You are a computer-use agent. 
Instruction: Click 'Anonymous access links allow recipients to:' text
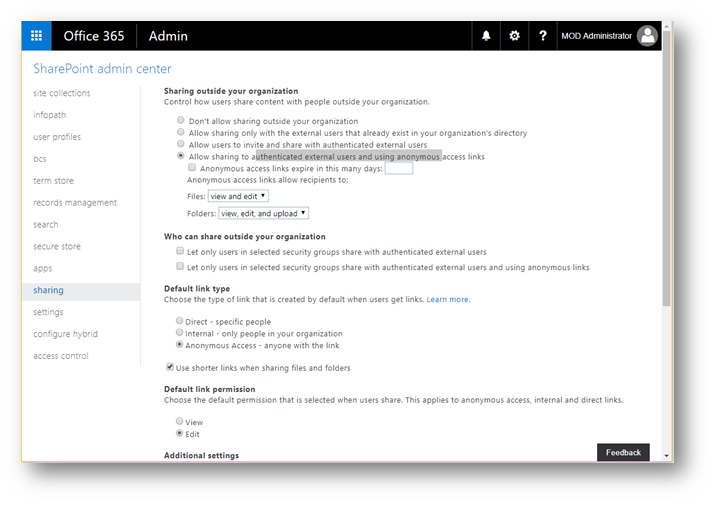268,180
